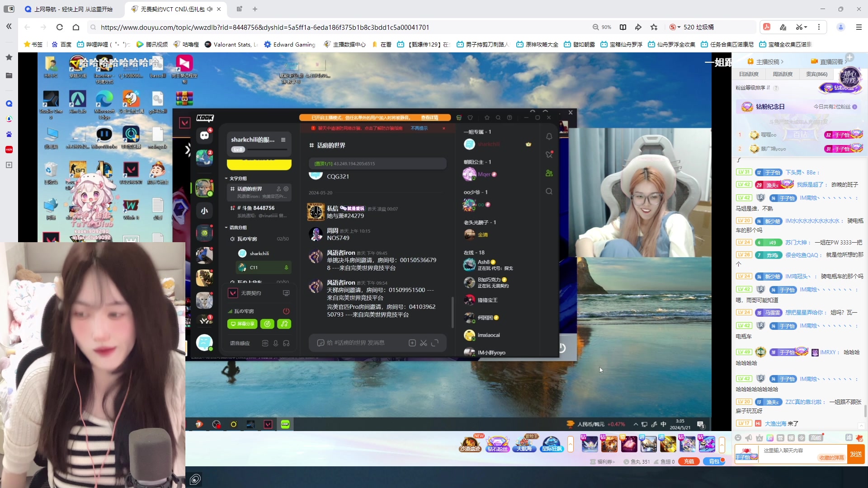Mute the Douyu tab via speaker icon
Image resolution: width=868 pixels, height=488 pixels.
pos(210,9)
